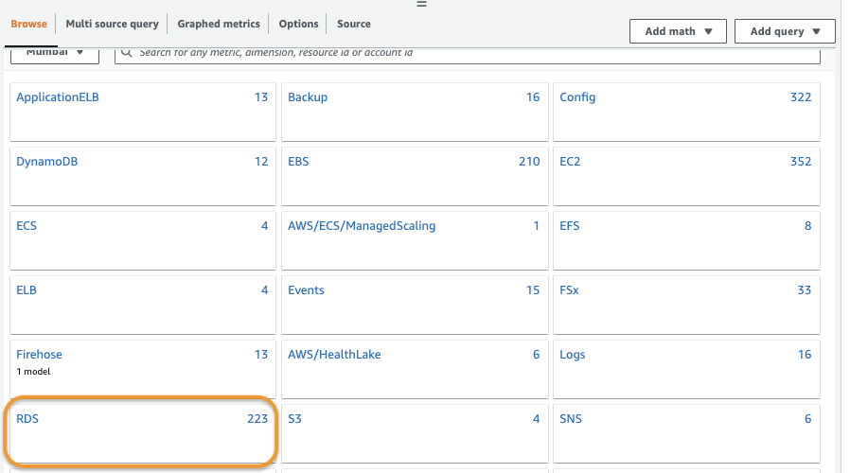This screenshot has width=868, height=473.
Task: Open the SNS namespace
Action: point(686,433)
